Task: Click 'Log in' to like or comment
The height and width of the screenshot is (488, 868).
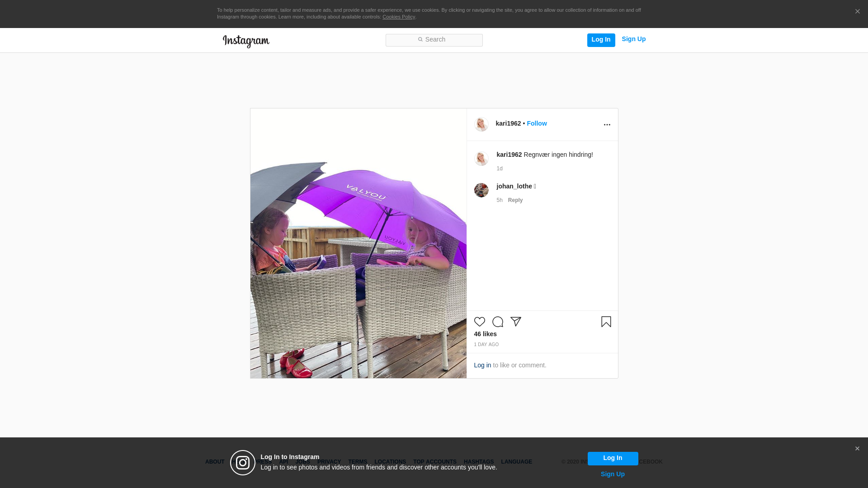Action: [x=482, y=365]
